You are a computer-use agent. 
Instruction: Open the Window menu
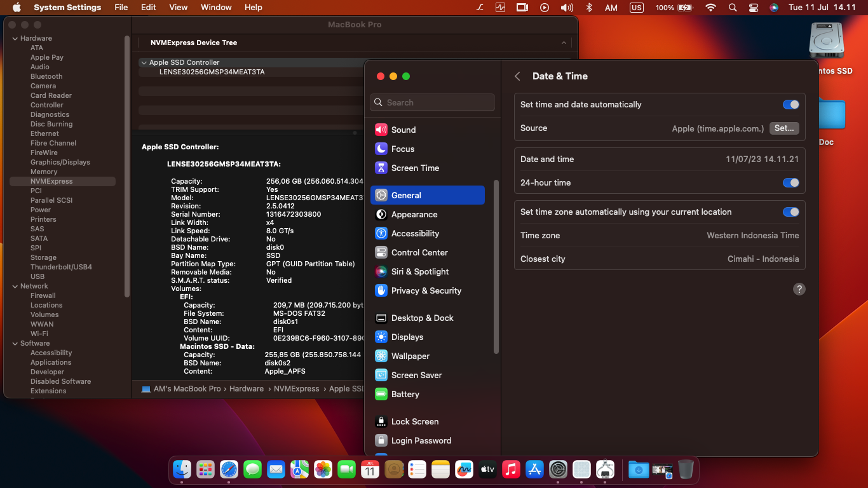click(x=216, y=7)
